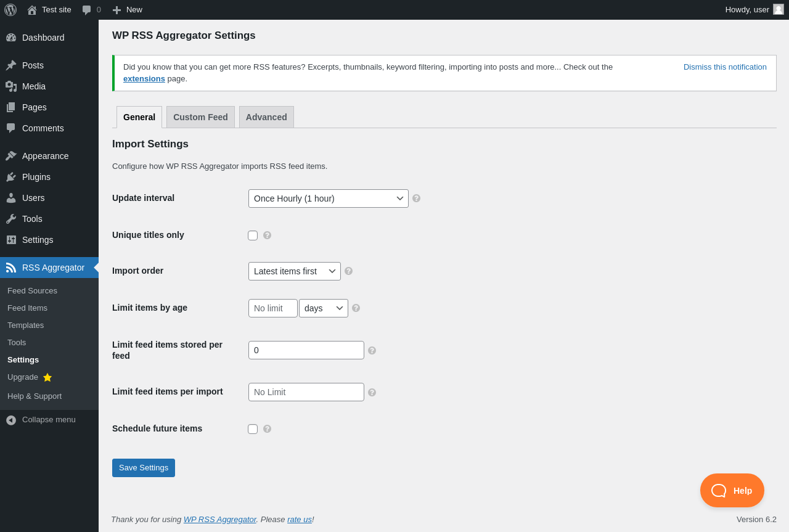Image resolution: width=789 pixels, height=532 pixels.
Task: Click the Appearance paintbrush icon
Action: (x=11, y=156)
